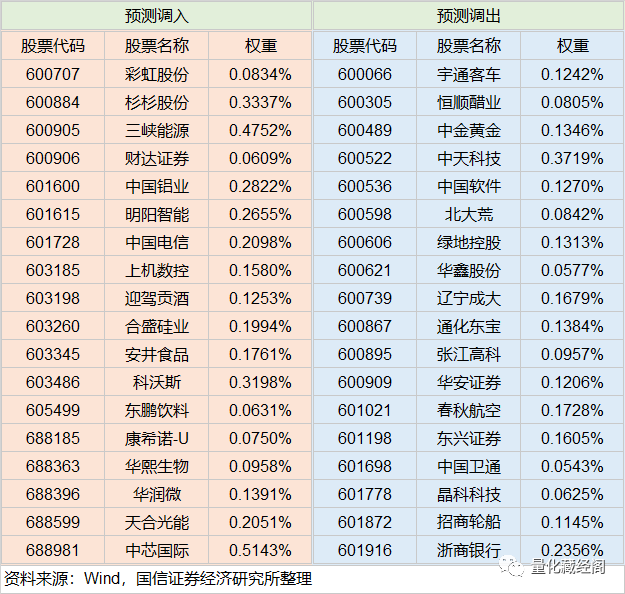This screenshot has height=594, width=625.
Task: Click weight value 0.1242%
Action: pos(572,75)
